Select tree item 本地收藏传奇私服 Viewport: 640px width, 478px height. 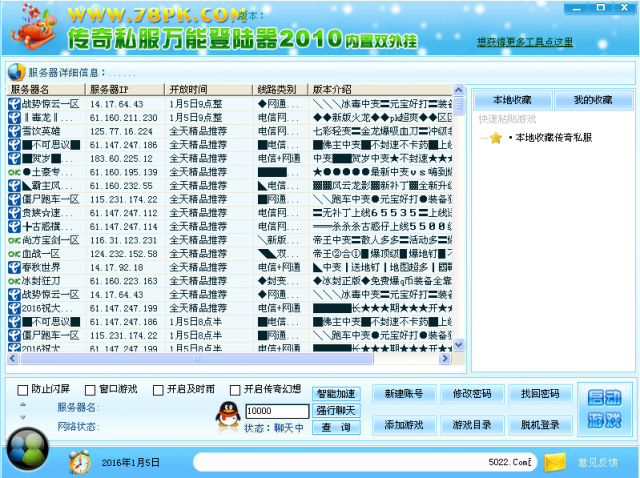[553, 138]
